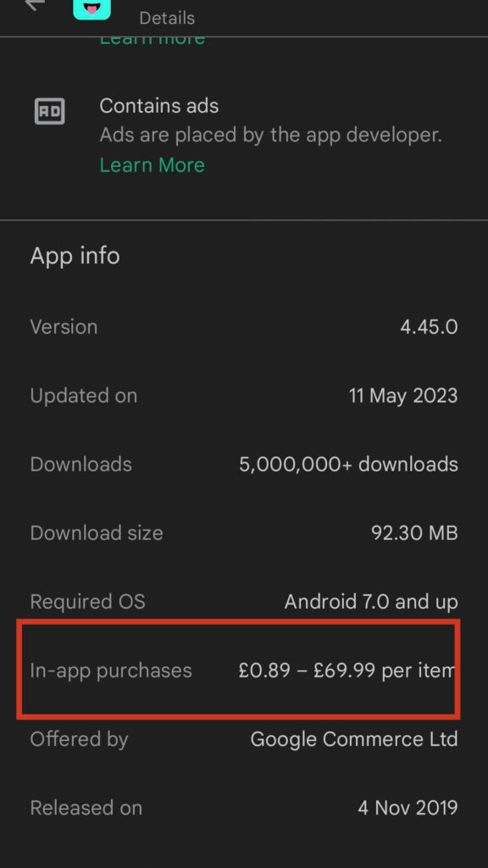This screenshot has height=868, width=488.
Task: Select Android 7.0 and up requirement
Action: [371, 602]
